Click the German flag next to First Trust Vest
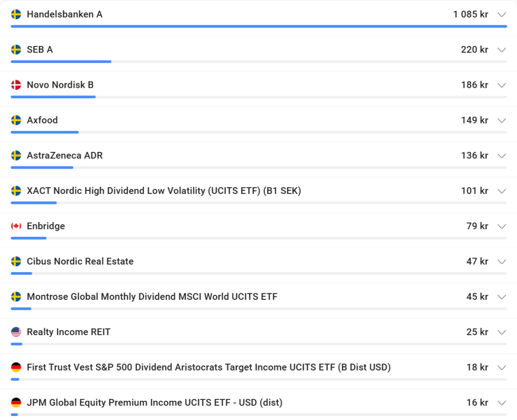 tap(16, 367)
